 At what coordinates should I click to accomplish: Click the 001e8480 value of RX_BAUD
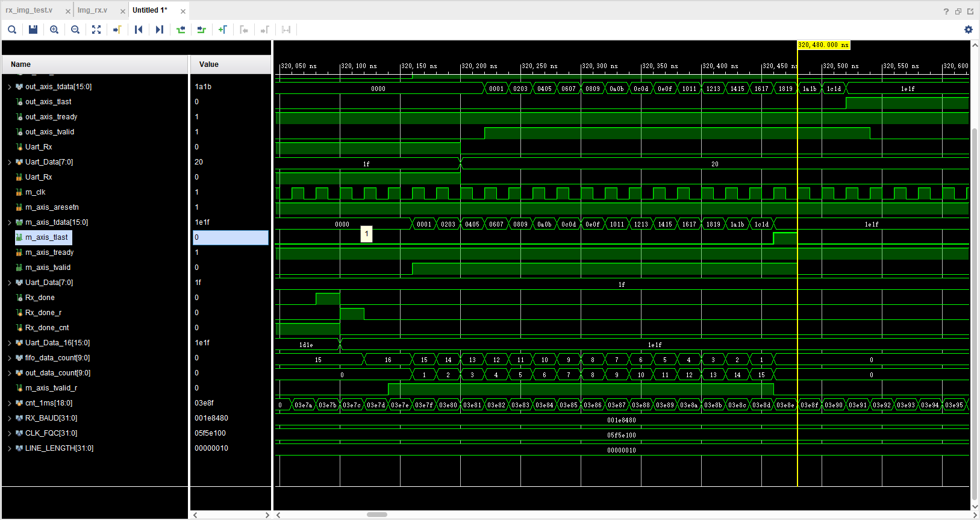[x=211, y=418]
